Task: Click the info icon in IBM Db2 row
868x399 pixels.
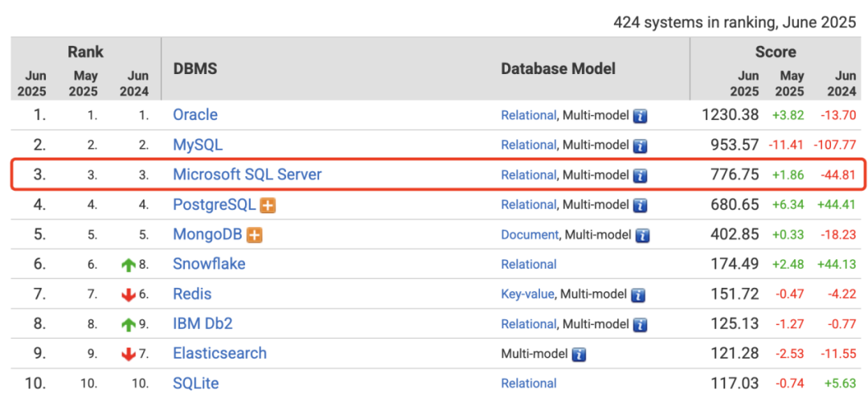Action: [x=641, y=324]
